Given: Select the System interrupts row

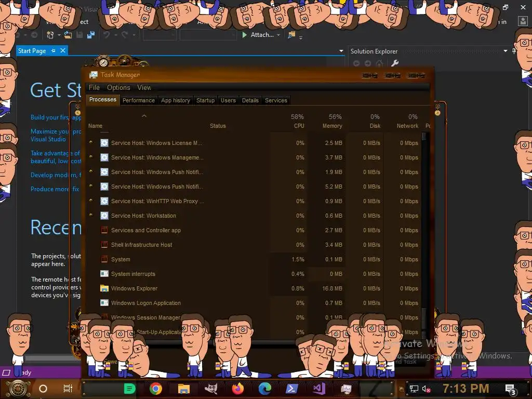Looking at the screenshot, I should pos(254,274).
